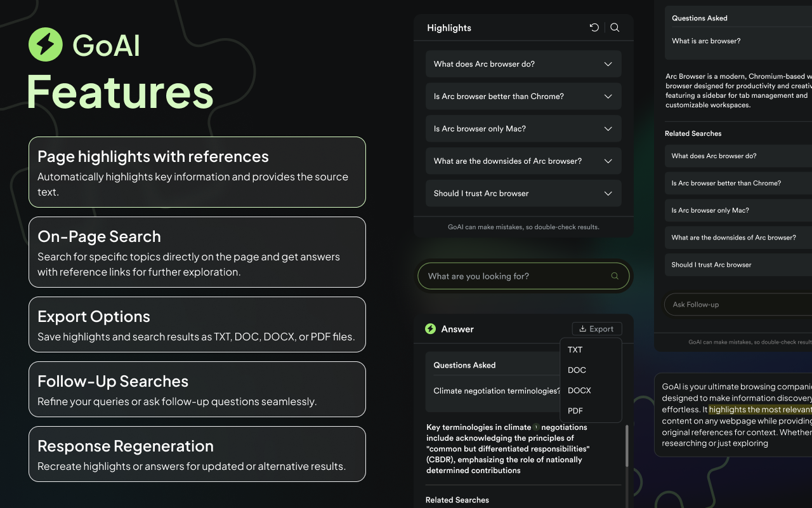The image size is (812, 508).
Task: Click 'What is arc browser?' question text
Action: (706, 41)
